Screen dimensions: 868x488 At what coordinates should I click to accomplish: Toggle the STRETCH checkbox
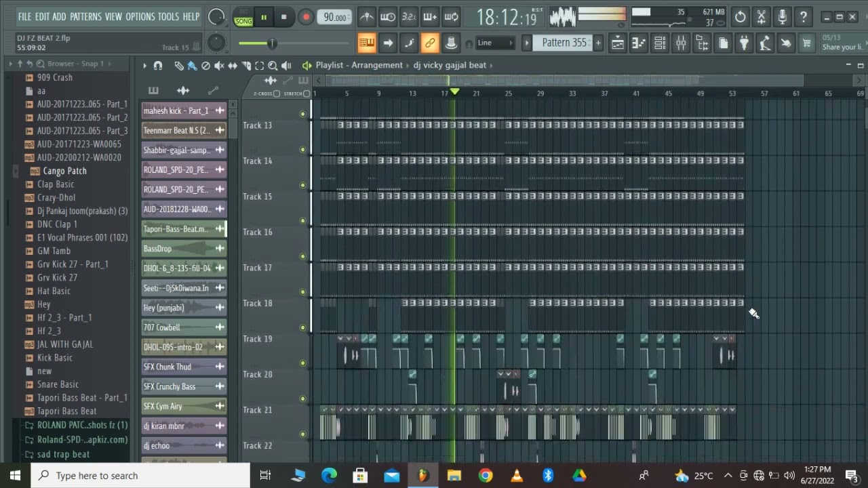coord(307,94)
